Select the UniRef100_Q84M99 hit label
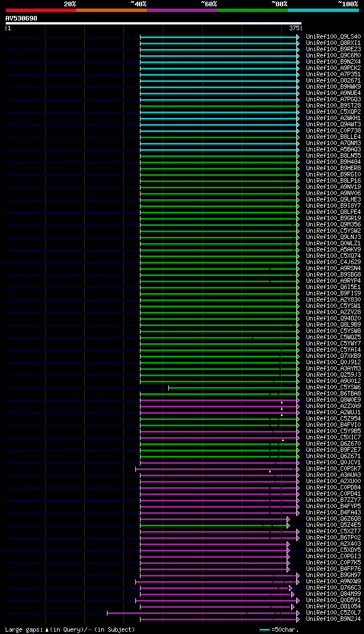364x634 pixels. pos(333,594)
